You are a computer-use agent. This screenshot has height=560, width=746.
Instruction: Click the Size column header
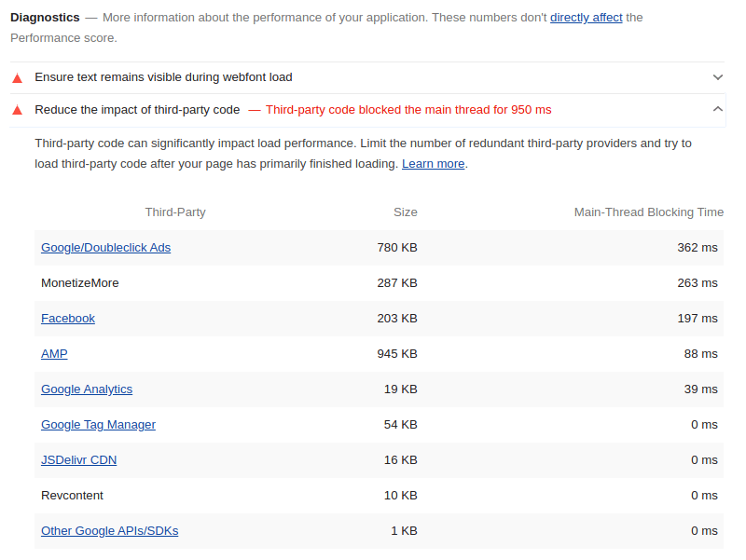coord(405,212)
